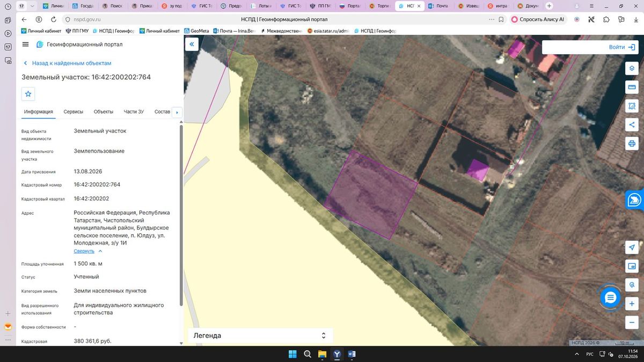The image size is (644, 362).
Task: Open a new browser tab
Action: point(549,6)
